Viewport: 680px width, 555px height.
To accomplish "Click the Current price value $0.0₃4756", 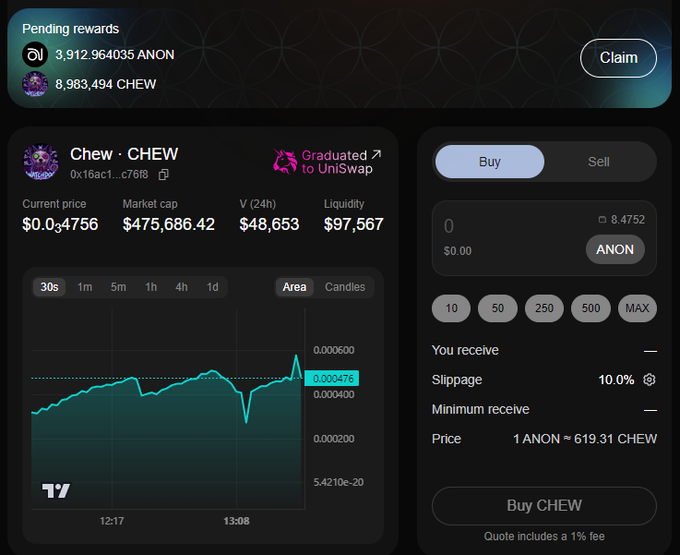I will tap(60, 225).
